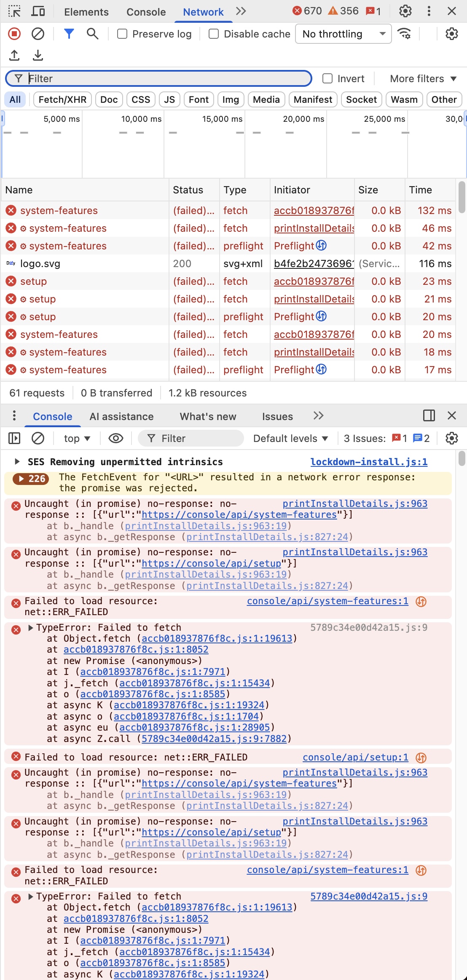
Task: Enable Preserve log checkbox
Action: tap(122, 34)
